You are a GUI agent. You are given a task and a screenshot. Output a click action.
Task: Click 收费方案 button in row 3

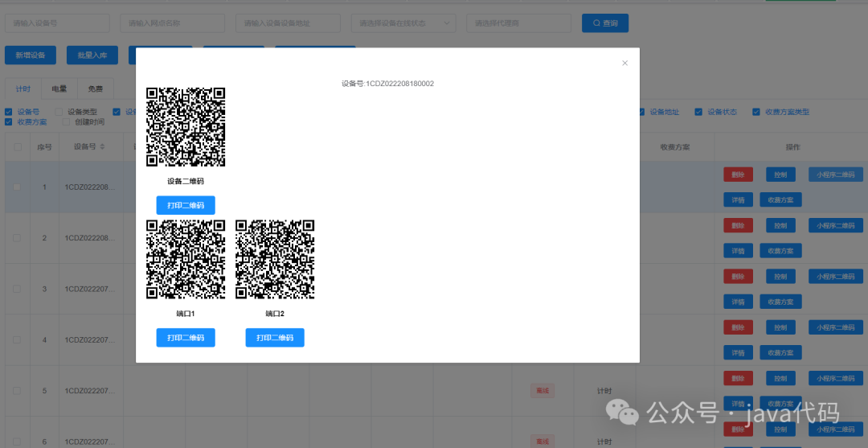click(780, 302)
